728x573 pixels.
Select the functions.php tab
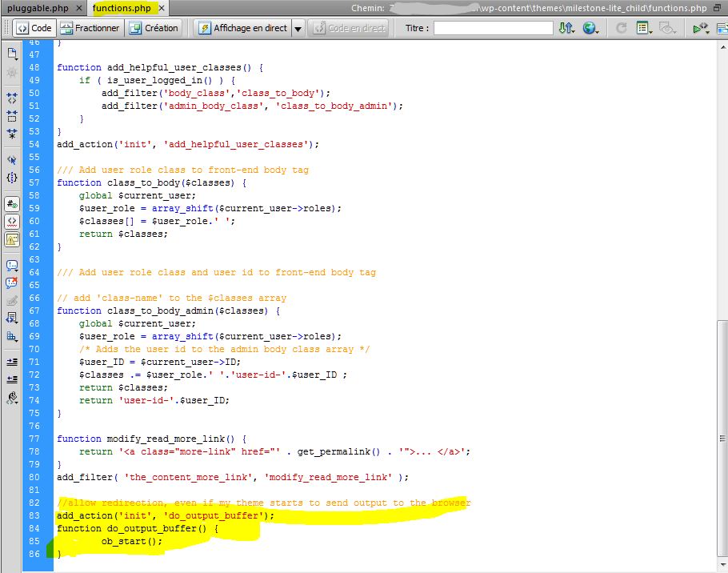[x=122, y=8]
